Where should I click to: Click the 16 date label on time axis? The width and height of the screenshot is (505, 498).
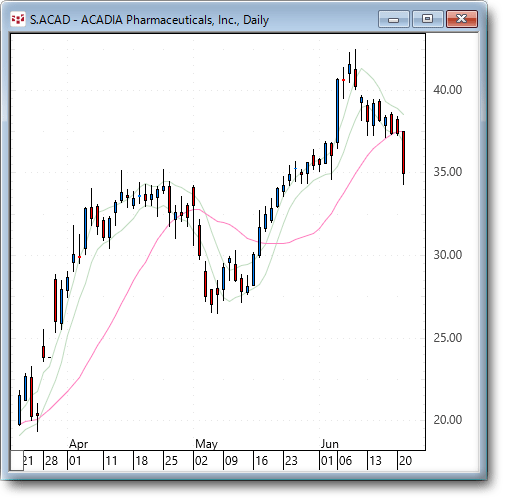click(261, 461)
